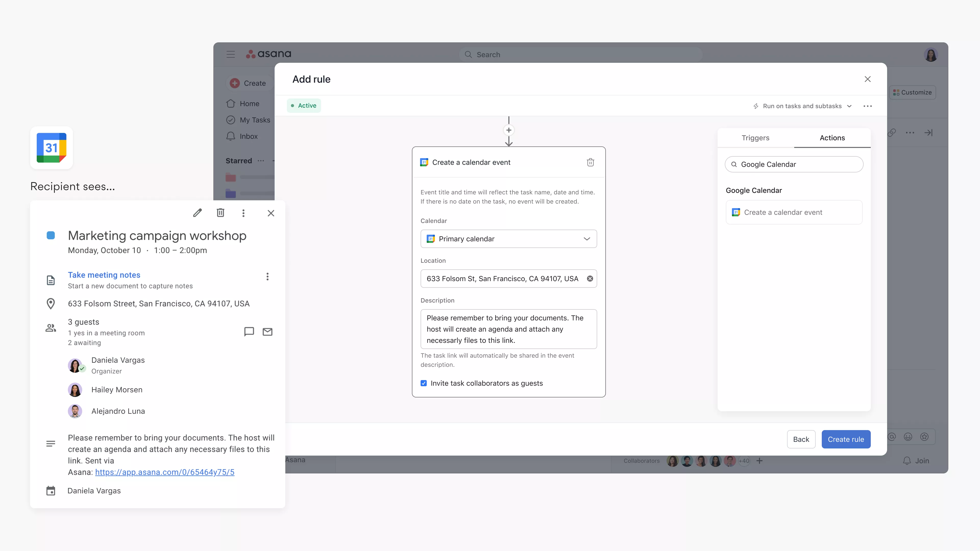The height and width of the screenshot is (551, 980).
Task: Toggle the Invite task collaborators as guests checkbox
Action: coord(423,383)
